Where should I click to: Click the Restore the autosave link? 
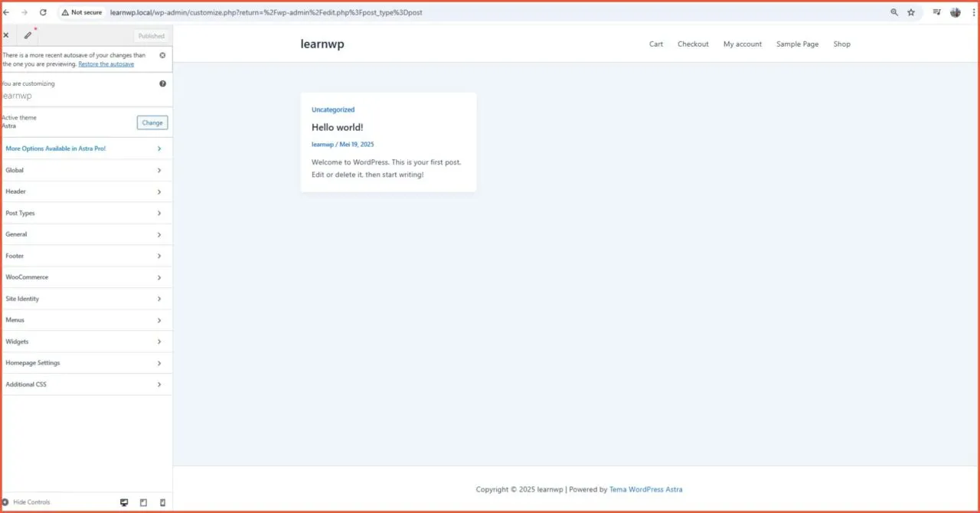point(106,64)
